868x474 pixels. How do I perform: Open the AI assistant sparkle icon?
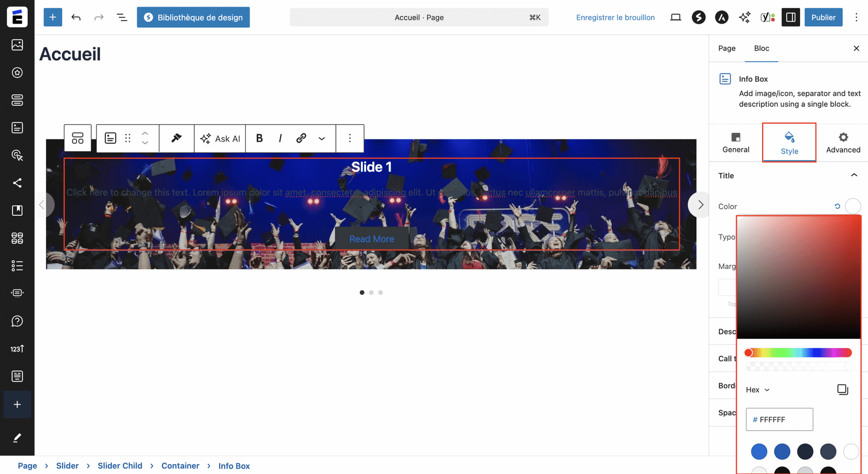click(x=745, y=17)
